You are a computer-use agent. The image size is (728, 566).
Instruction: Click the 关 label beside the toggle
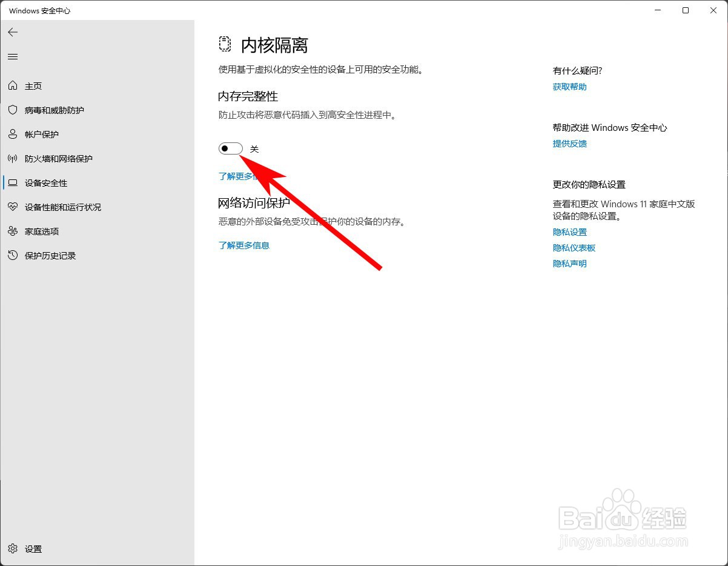tap(254, 149)
